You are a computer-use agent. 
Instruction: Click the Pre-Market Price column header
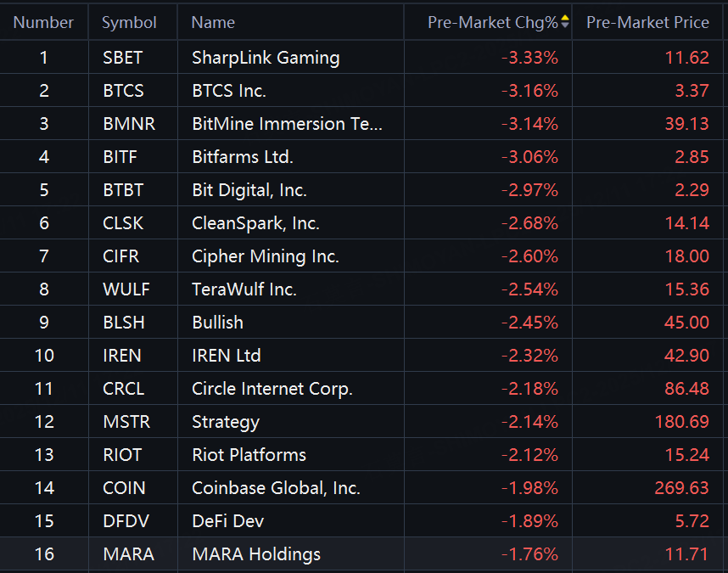click(x=647, y=23)
